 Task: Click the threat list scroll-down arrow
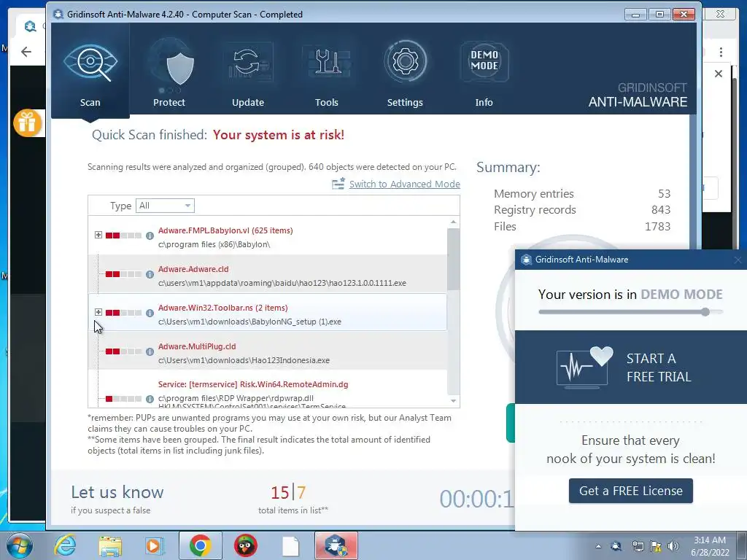coord(453,401)
